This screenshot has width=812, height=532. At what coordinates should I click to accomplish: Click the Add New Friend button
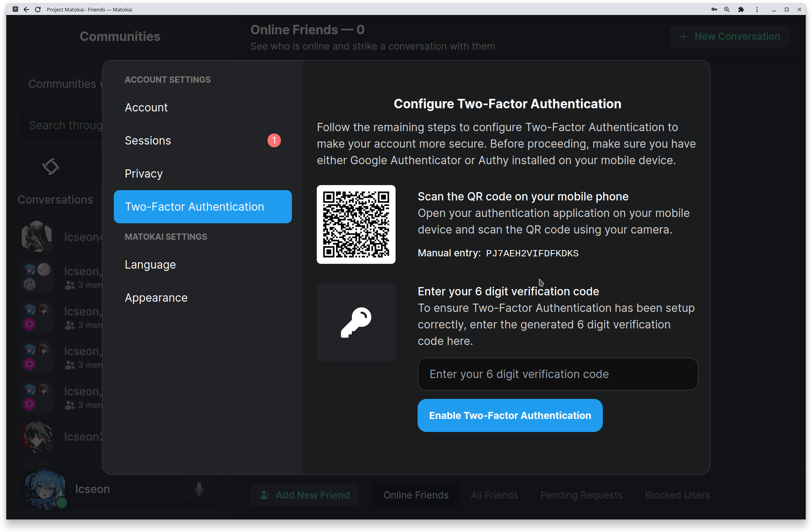tap(305, 495)
